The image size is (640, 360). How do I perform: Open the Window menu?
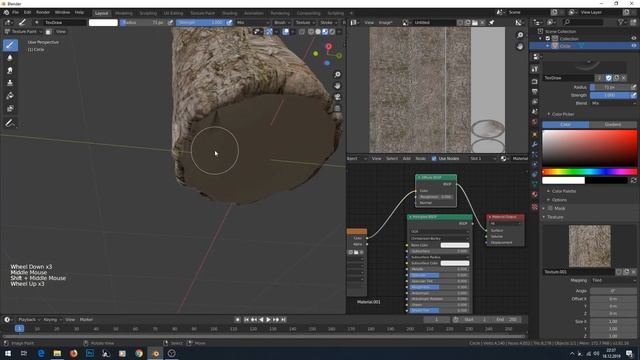62,12
